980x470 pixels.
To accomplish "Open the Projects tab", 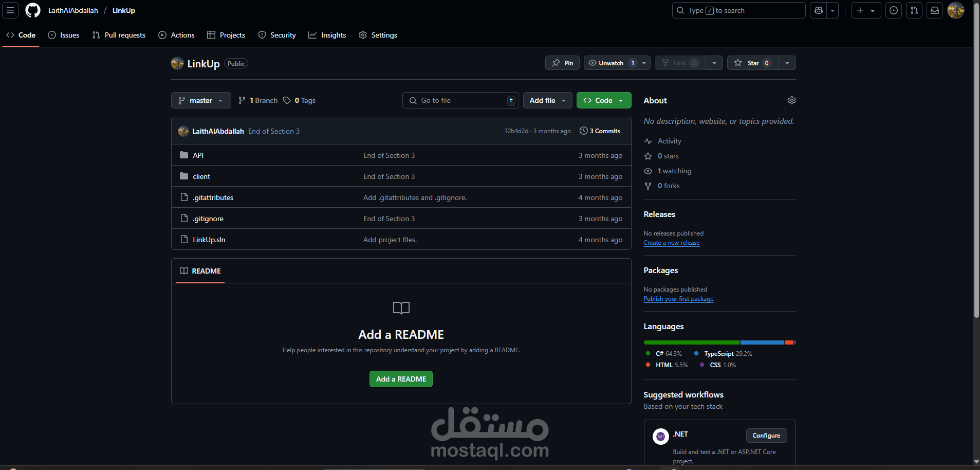I will pyautogui.click(x=226, y=35).
